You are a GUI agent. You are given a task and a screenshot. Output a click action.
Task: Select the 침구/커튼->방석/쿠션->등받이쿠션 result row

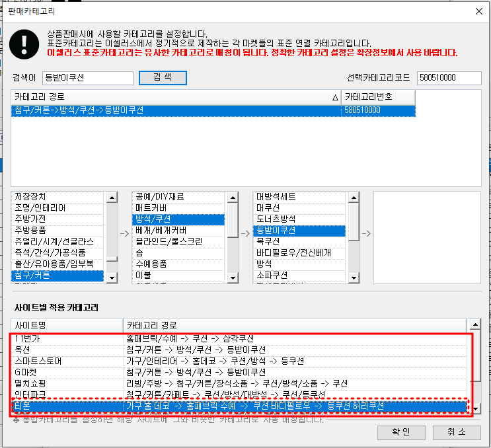click(x=213, y=110)
